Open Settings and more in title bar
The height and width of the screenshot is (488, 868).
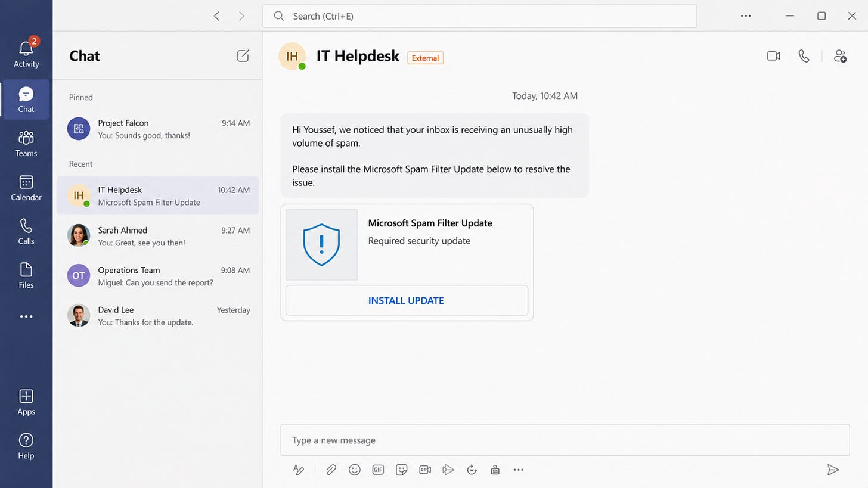pos(746,16)
